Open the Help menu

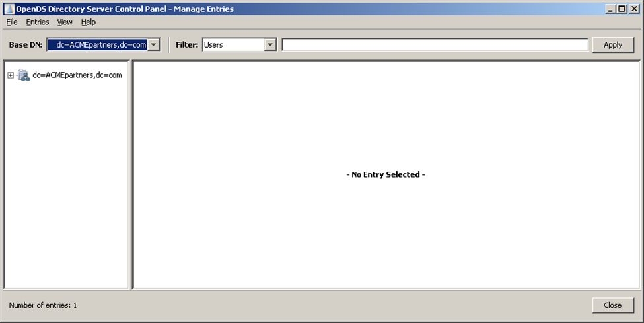point(89,22)
